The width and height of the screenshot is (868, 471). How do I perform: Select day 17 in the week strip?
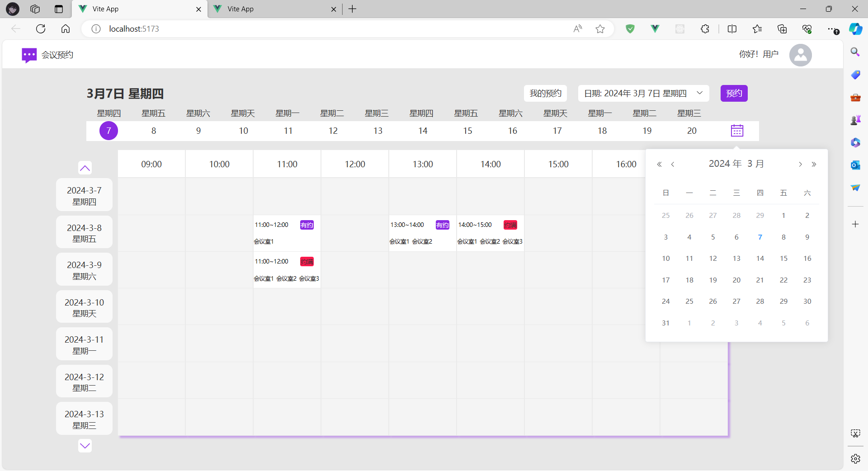[x=557, y=131]
